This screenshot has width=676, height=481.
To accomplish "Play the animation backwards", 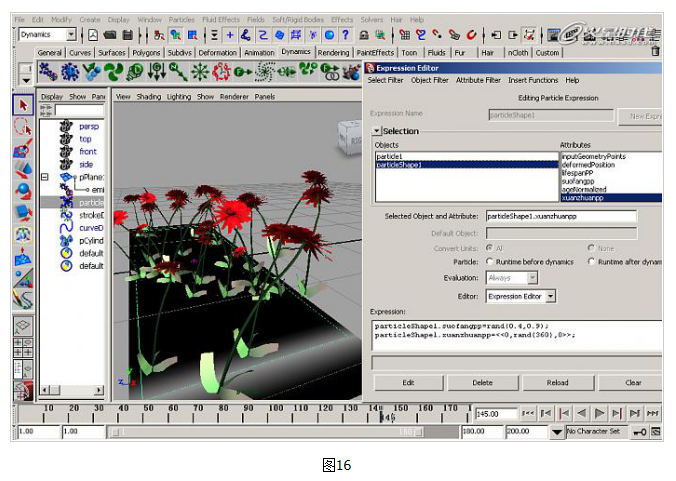I will coord(582,414).
